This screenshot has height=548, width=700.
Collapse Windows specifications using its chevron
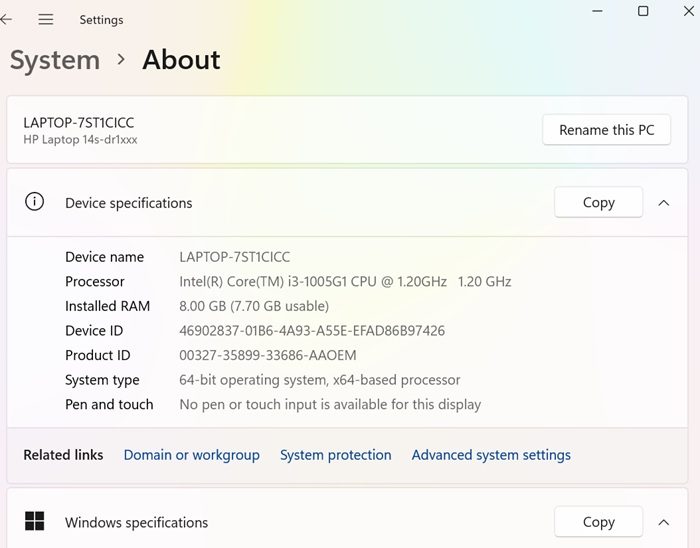tap(664, 521)
